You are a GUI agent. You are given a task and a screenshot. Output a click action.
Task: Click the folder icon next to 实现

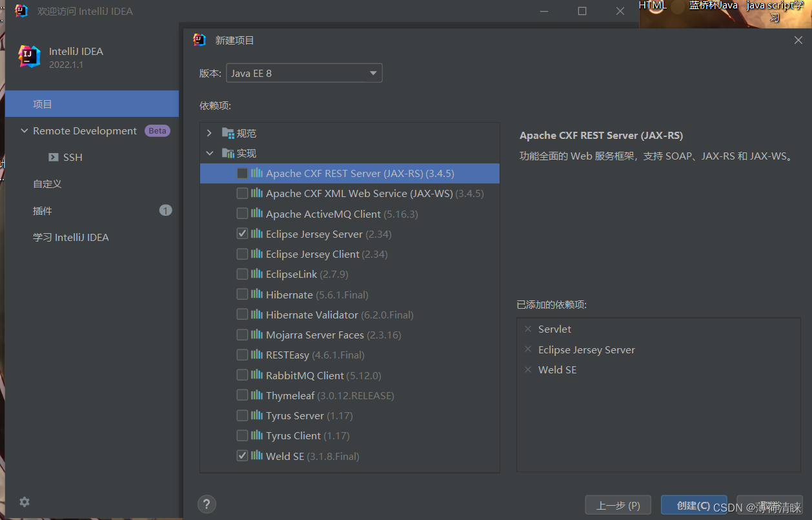[228, 153]
